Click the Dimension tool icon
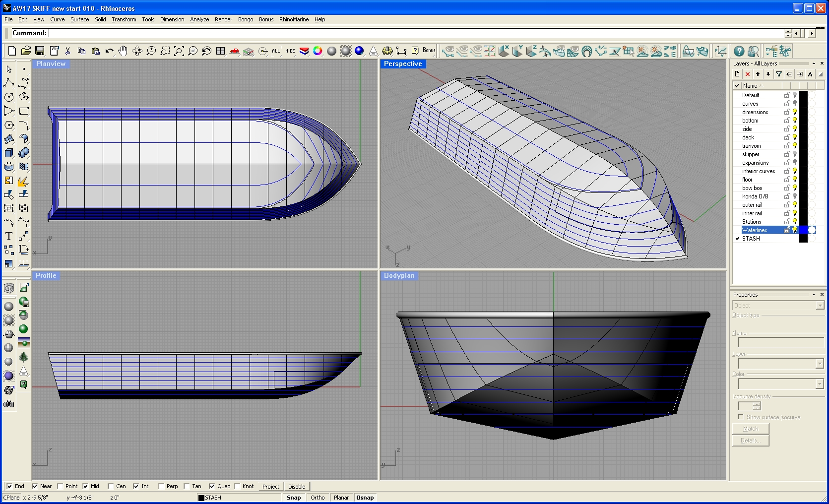 click(401, 51)
